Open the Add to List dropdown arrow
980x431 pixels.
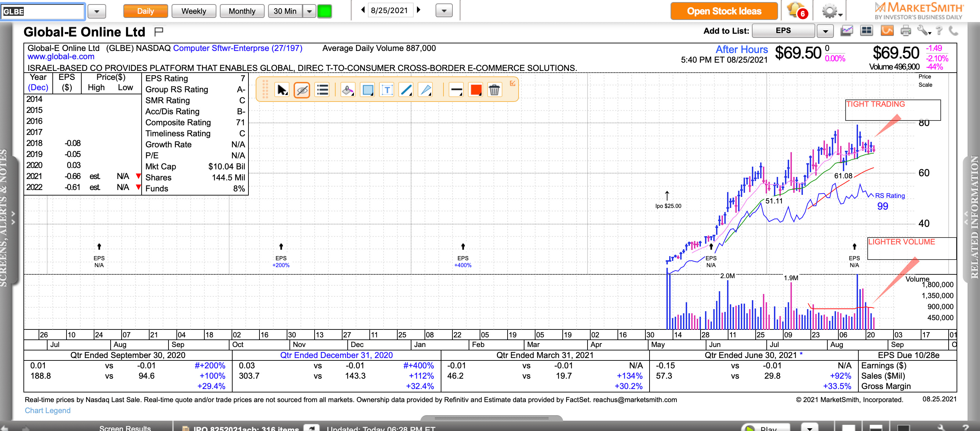coord(825,31)
